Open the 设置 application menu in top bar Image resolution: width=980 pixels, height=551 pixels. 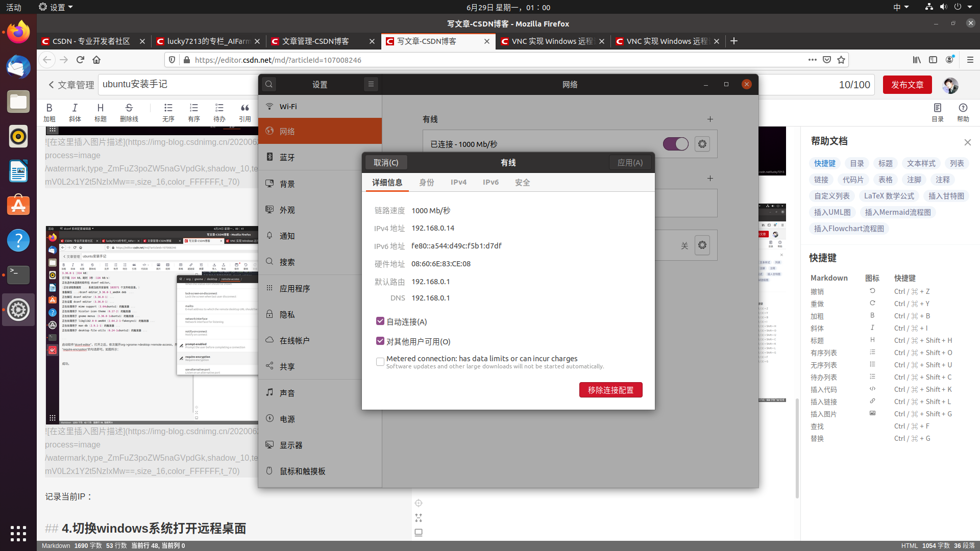point(56,7)
